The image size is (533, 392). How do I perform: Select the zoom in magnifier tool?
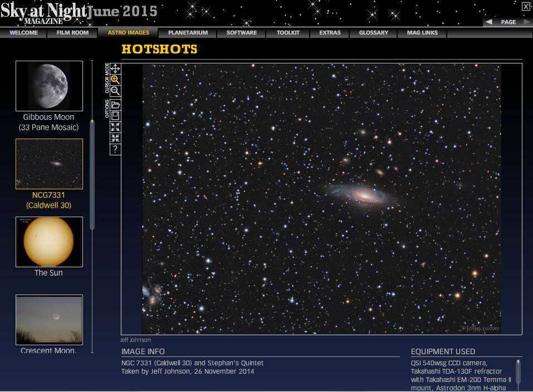pyautogui.click(x=115, y=80)
